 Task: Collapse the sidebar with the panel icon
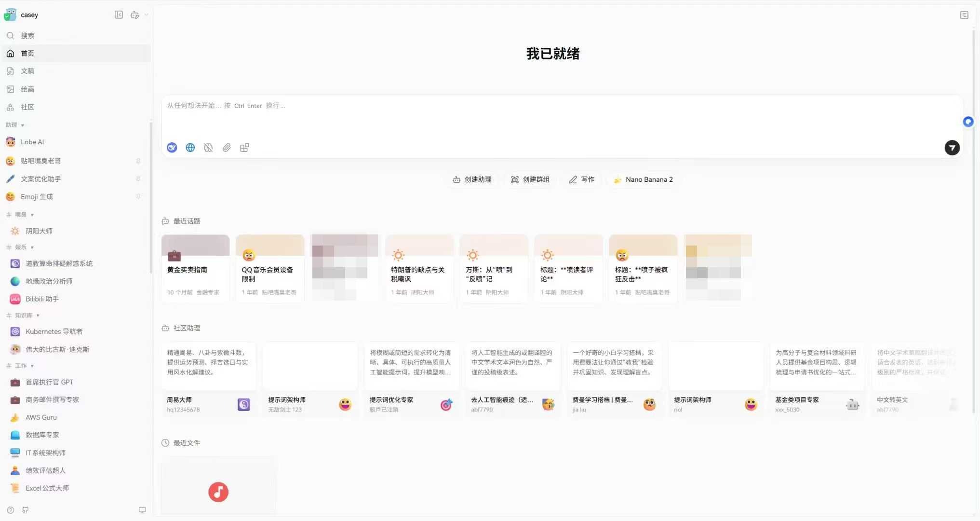[119, 15]
